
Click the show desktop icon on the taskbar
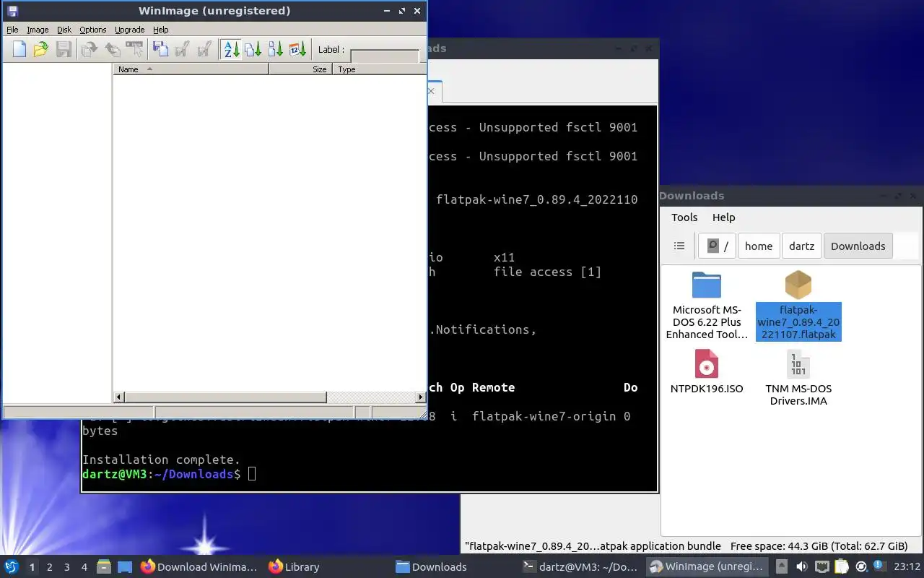125,567
